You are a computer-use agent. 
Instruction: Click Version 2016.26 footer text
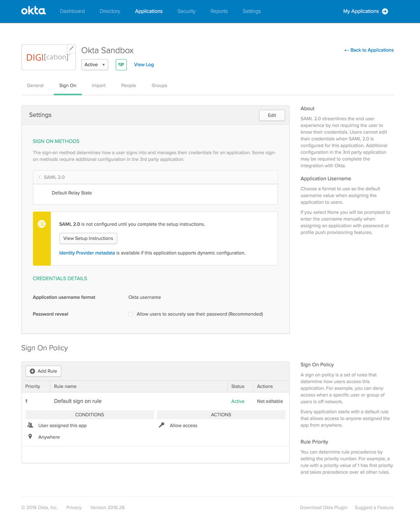point(108,507)
